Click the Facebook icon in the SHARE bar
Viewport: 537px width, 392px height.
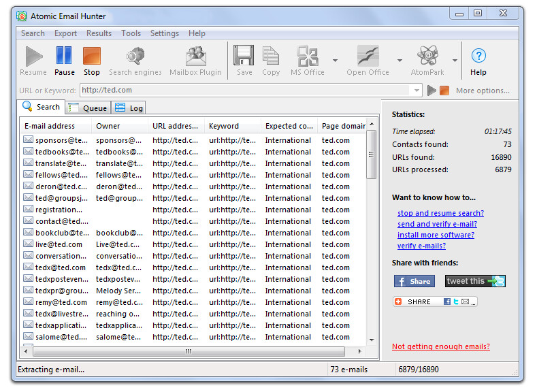pos(447,301)
